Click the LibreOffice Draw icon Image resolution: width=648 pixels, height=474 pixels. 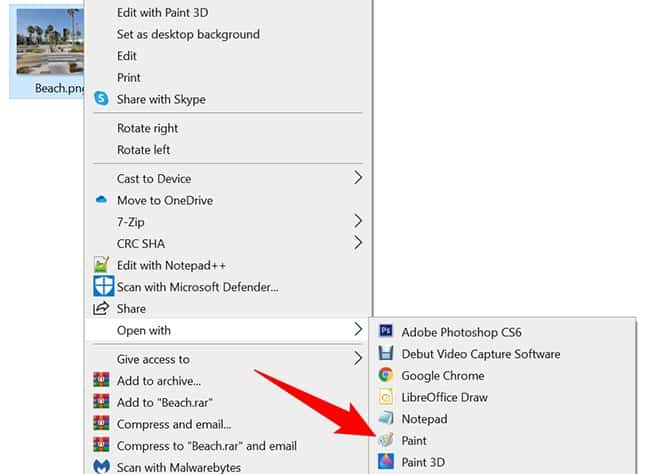[x=386, y=397]
